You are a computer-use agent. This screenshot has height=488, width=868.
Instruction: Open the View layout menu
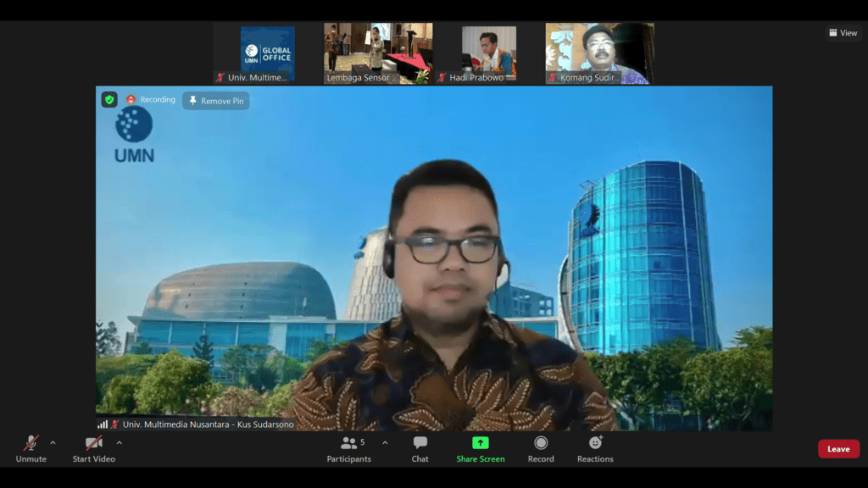pos(843,33)
